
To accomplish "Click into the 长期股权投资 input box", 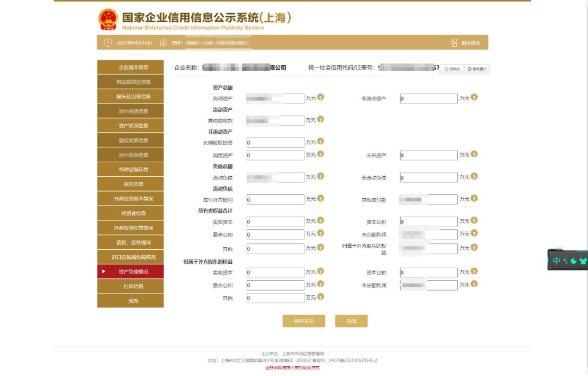I will pos(275,143).
